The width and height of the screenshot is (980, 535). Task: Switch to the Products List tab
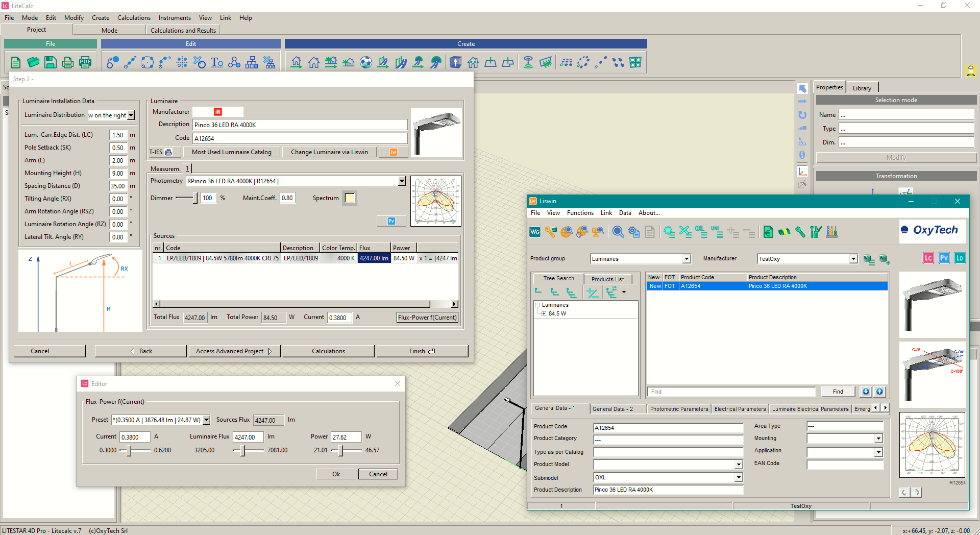pos(607,279)
